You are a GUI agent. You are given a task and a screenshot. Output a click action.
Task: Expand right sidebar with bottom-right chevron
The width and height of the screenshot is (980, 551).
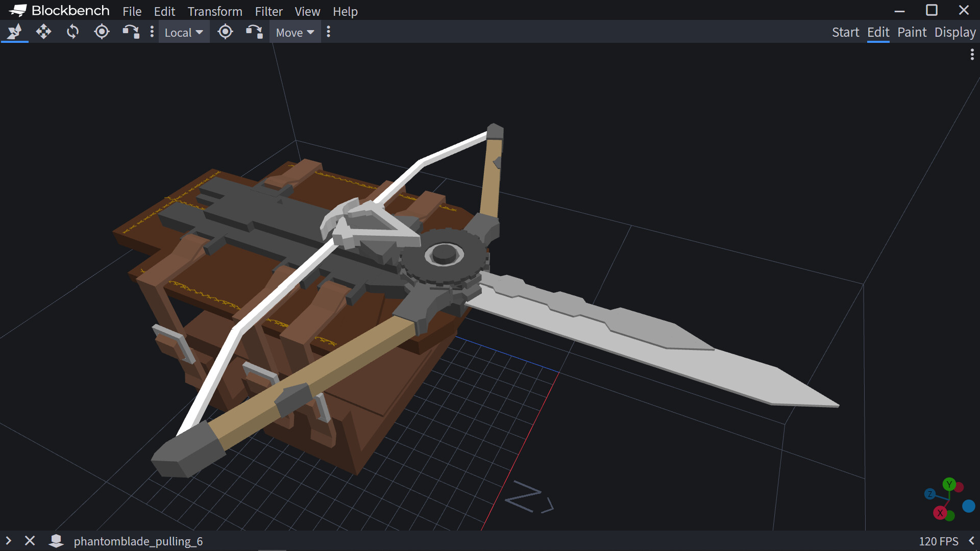971,541
